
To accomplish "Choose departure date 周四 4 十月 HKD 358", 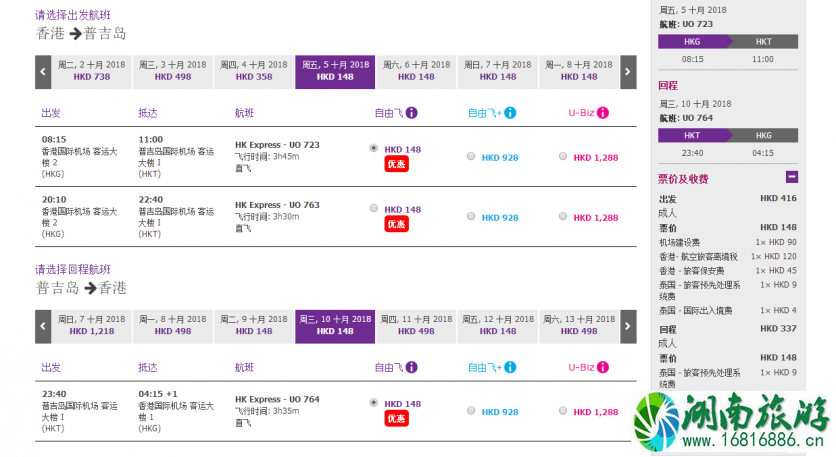I will 254,71.
